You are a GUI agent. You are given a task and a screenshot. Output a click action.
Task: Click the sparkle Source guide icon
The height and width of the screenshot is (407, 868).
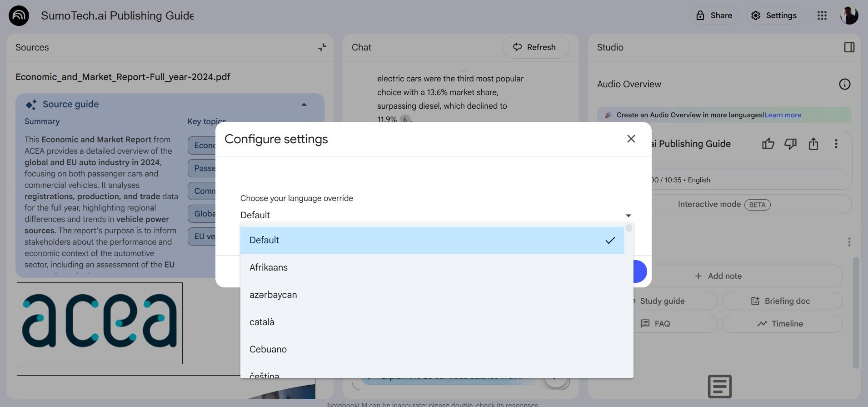31,105
